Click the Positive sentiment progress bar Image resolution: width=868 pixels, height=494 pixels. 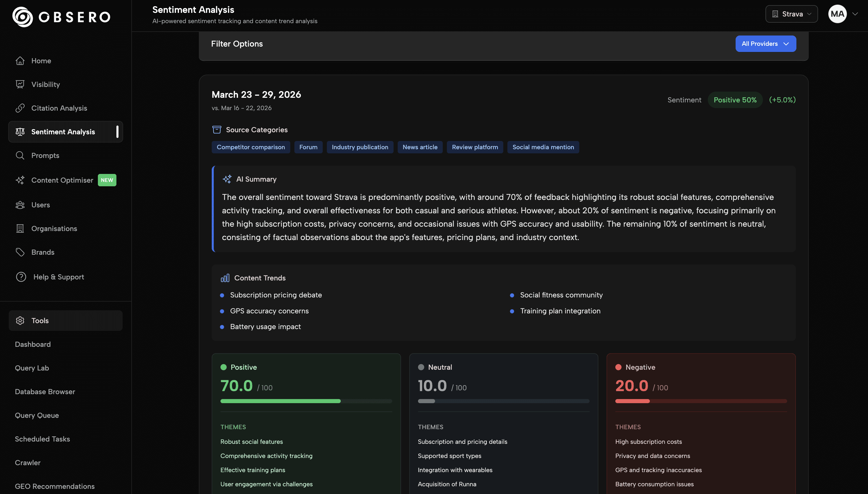pyautogui.click(x=306, y=401)
